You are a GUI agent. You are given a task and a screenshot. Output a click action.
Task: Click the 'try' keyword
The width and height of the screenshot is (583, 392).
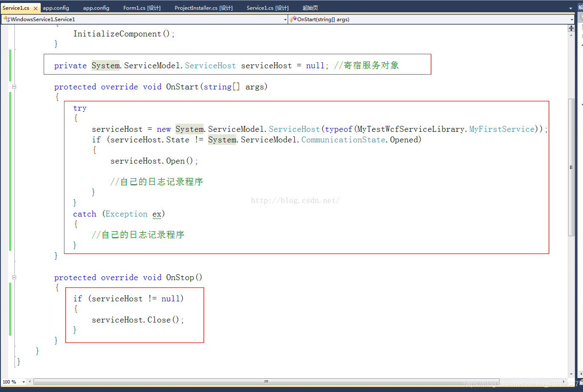pyautogui.click(x=80, y=108)
